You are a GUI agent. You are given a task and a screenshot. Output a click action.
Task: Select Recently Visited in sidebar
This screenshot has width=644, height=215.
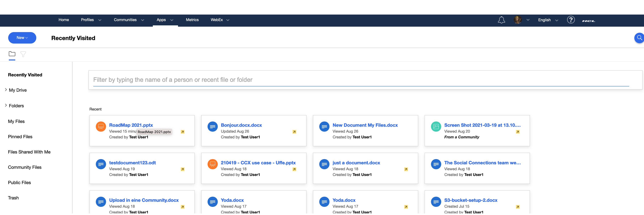[25, 75]
